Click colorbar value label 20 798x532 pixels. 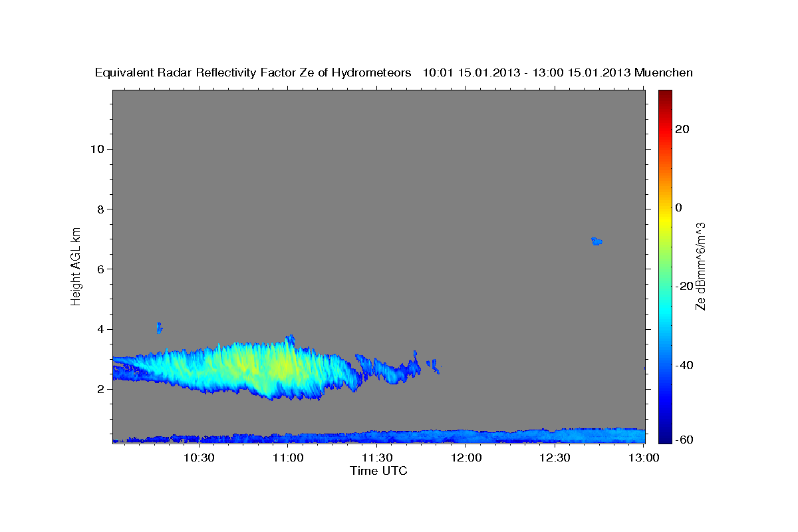point(682,129)
